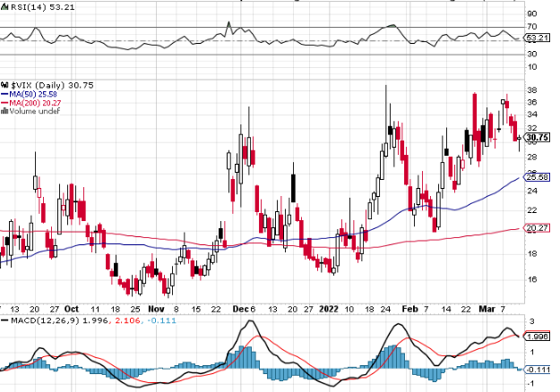Click the red MA(200) legend line
The image size is (560, 392).
point(4,103)
